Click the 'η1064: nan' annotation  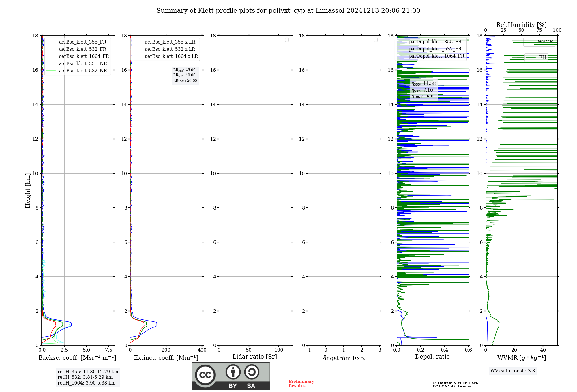pyautogui.click(x=422, y=96)
